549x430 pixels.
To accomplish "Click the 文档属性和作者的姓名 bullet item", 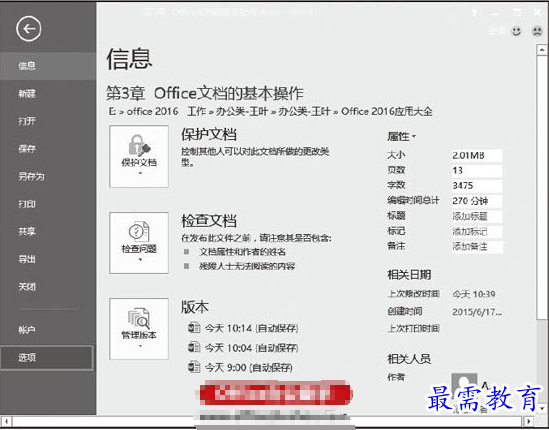I will [242, 252].
